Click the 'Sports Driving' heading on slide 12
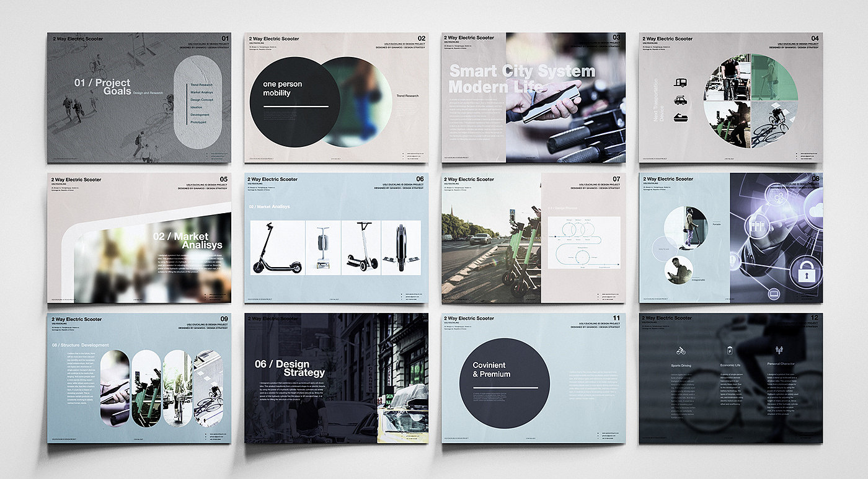 point(681,366)
